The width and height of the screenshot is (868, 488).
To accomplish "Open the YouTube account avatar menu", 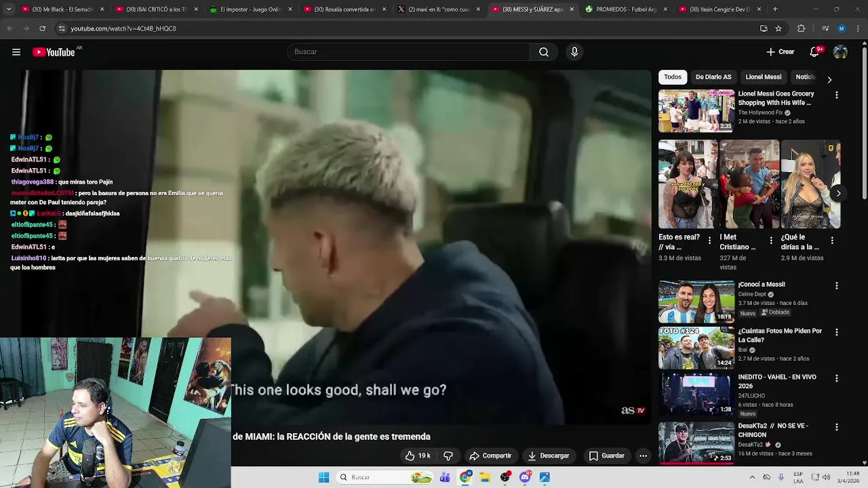I will [x=840, y=52].
